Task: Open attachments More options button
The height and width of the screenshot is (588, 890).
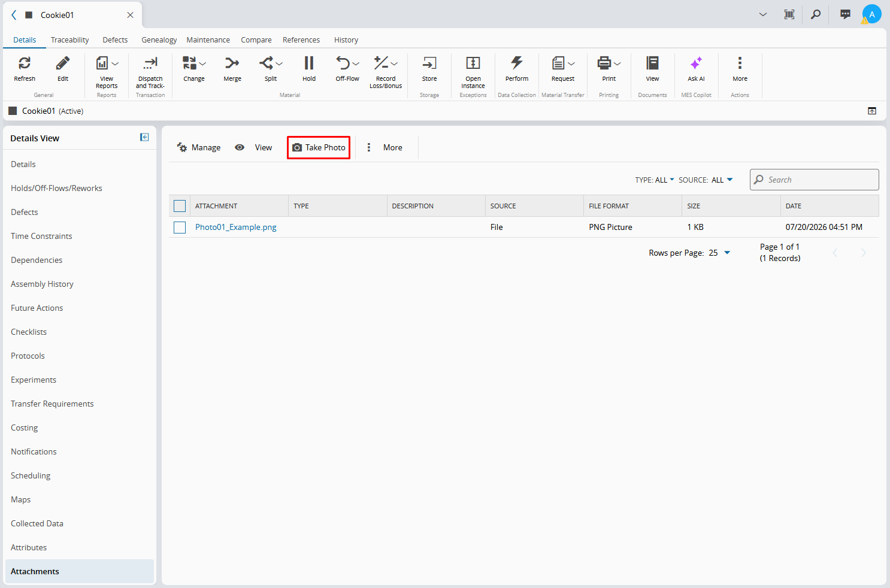Action: [x=385, y=147]
